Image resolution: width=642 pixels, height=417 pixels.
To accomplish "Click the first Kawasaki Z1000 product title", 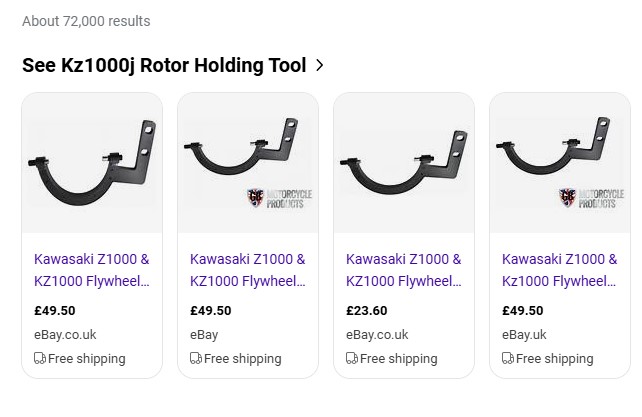I will pyautogui.click(x=92, y=270).
